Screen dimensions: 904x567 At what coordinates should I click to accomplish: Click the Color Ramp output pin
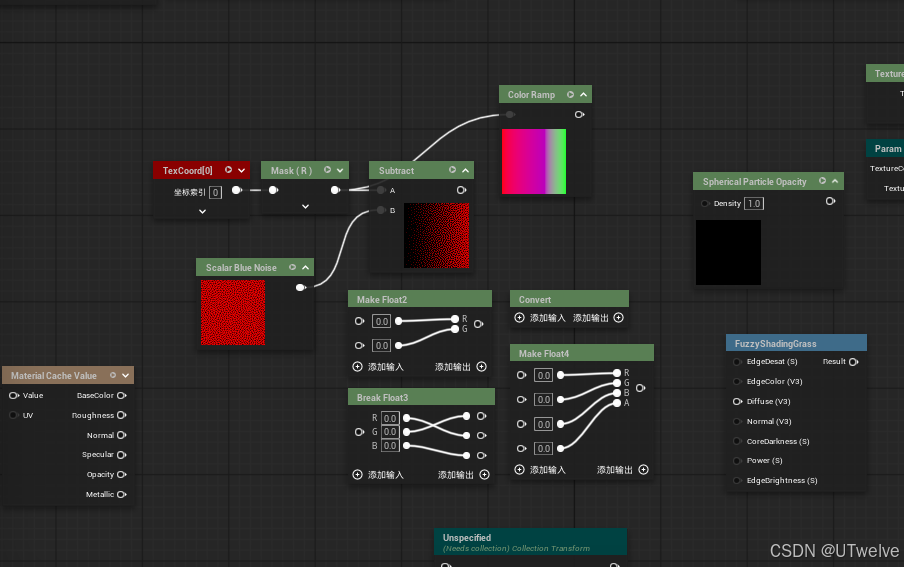[579, 115]
